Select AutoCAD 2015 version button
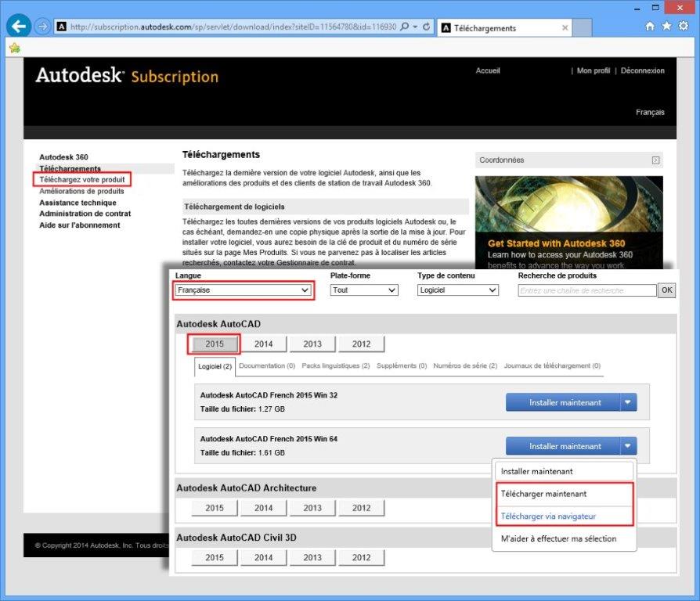700x601 pixels. coord(215,344)
